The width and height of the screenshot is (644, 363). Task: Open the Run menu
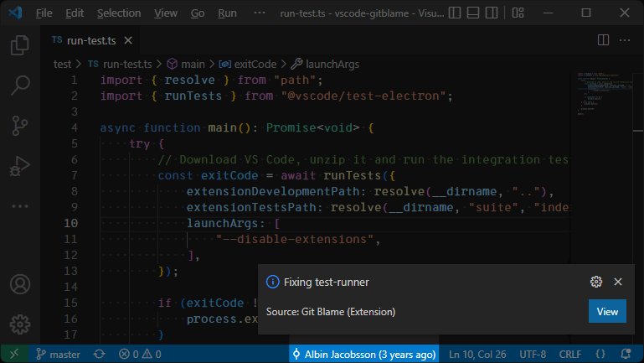click(x=227, y=13)
